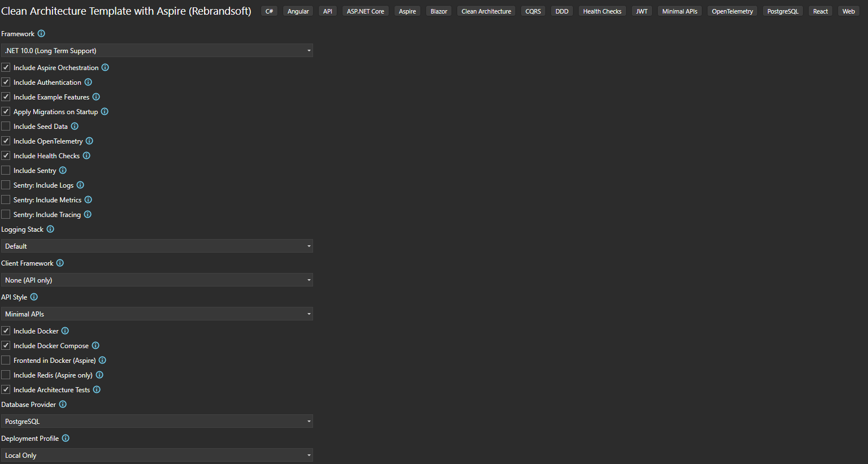Click info icon beside Client Framework
The width and height of the screenshot is (868, 464).
tap(60, 263)
